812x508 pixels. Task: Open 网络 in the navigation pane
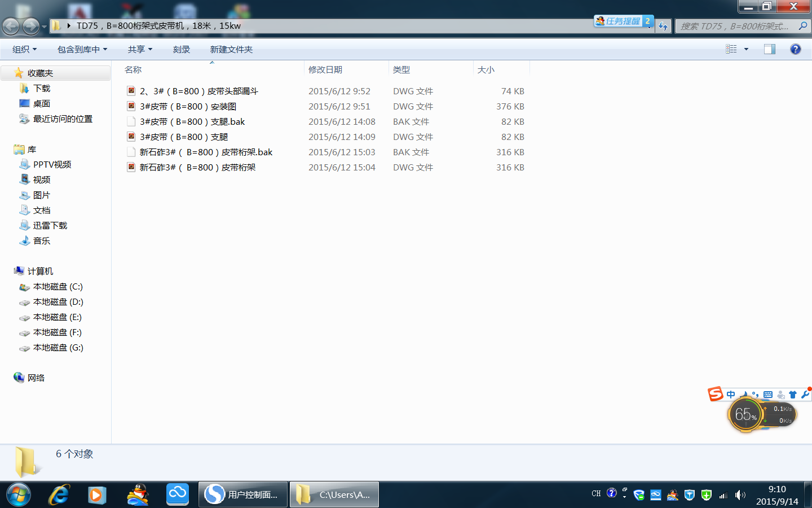(36, 378)
